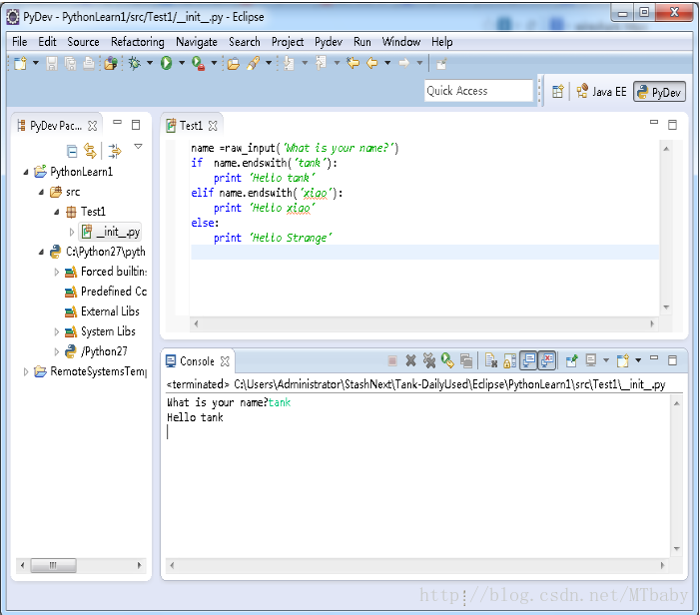Click Collapse All in PyDev Package Explorer
The width and height of the screenshot is (700, 615).
(72, 151)
